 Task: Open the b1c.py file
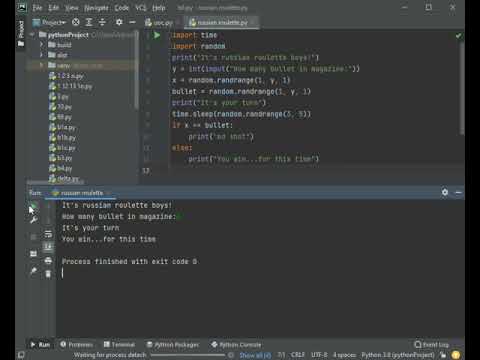pyautogui.click(x=62, y=148)
